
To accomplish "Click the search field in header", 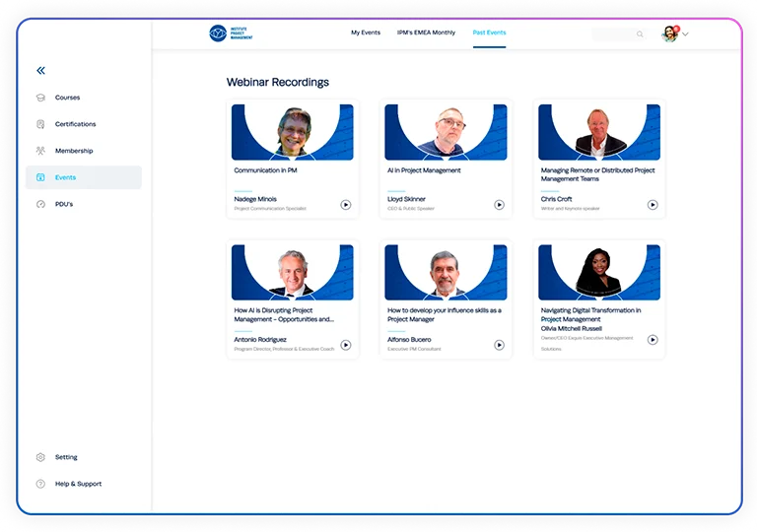I will [619, 33].
